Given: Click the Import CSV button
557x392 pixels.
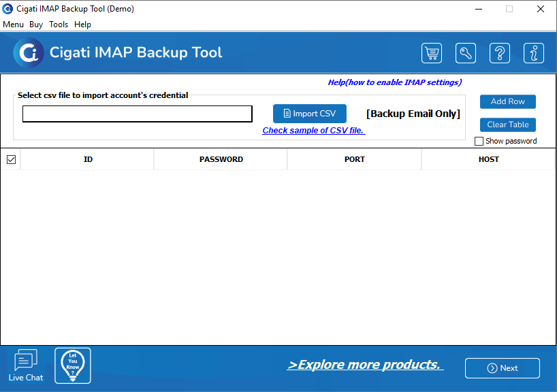Looking at the screenshot, I should click(x=310, y=114).
